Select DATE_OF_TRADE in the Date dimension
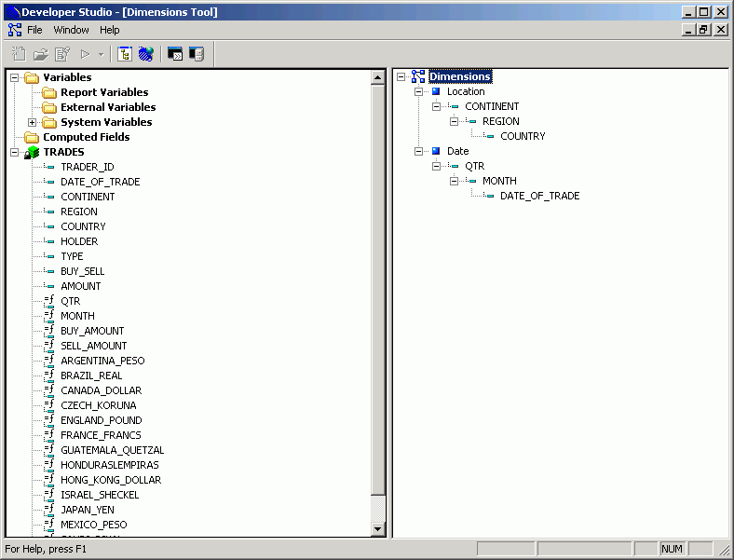 539,196
